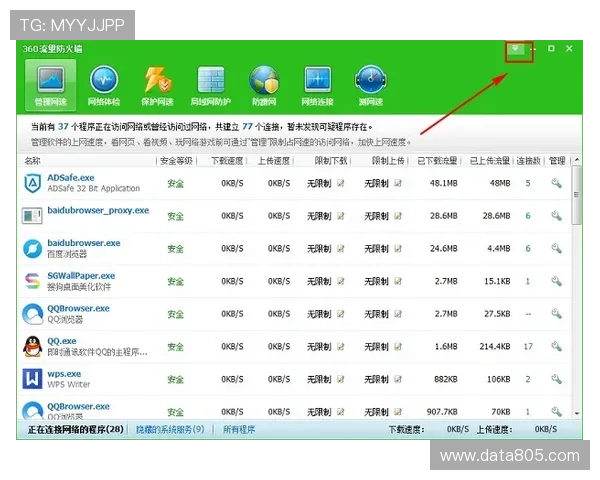Select the 48.1MB downloaded value for ADSafe
Image resolution: width=600 pixels, height=480 pixels.
pos(443,183)
